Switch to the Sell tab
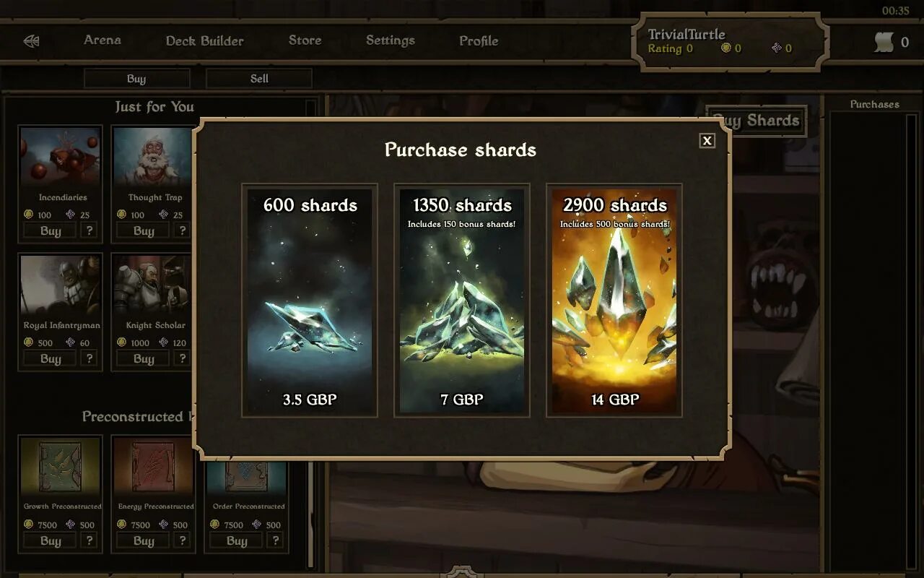 [259, 78]
